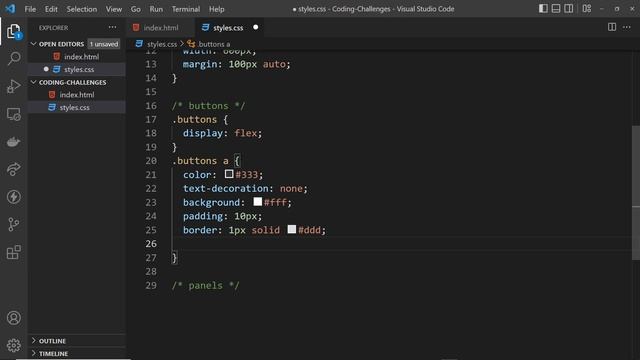The image size is (640, 360).
Task: Open the Extensions view
Action: pyautogui.click(x=13, y=252)
